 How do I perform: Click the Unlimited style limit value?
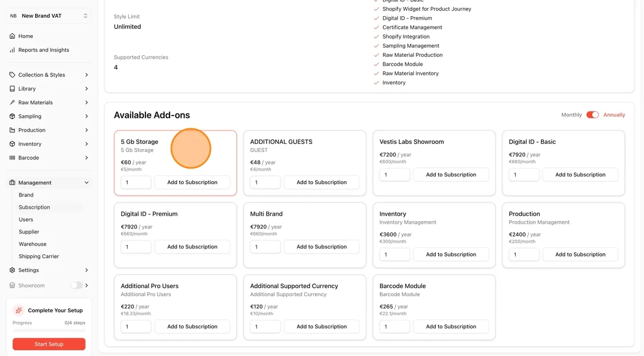[x=127, y=26]
